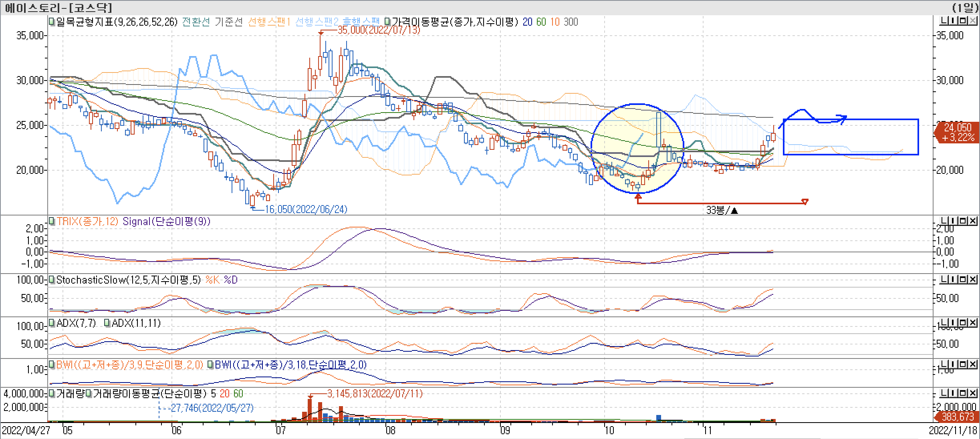Click the 300 moving average legend label

(571, 22)
